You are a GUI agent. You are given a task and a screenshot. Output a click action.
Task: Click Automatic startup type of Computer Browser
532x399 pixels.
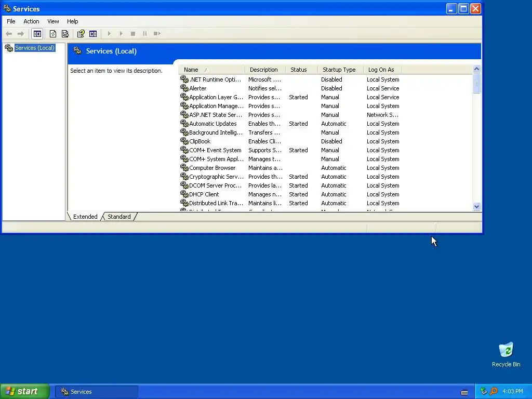[x=334, y=168]
